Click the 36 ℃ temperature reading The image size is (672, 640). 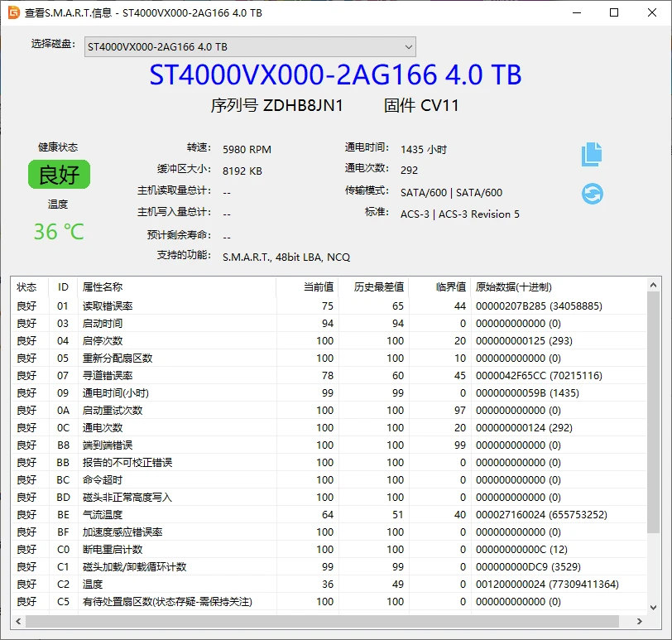pos(59,232)
